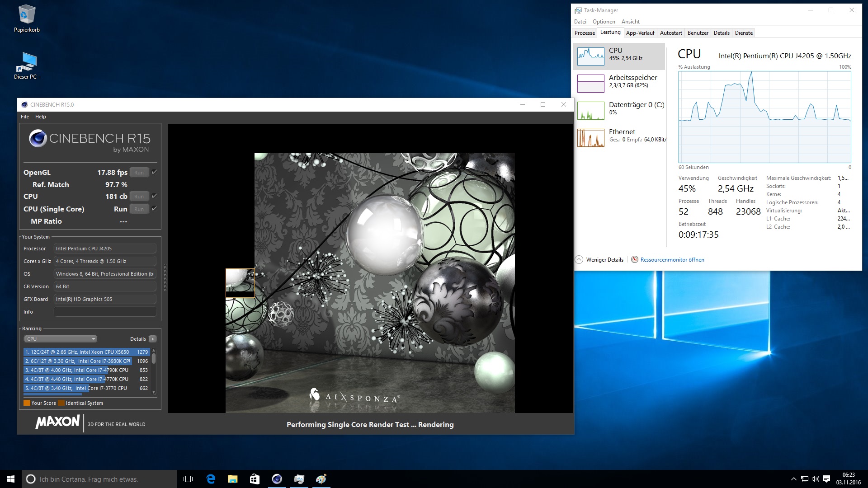The image size is (868, 488).
Task: Click the Info input field in Cinebench
Action: point(105,312)
